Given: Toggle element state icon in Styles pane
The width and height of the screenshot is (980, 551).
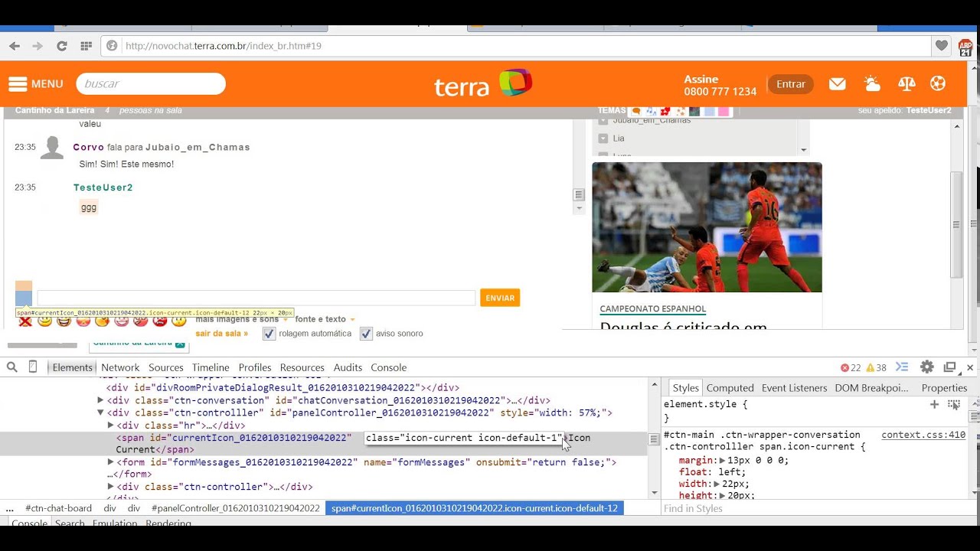Looking at the screenshot, I should 954,404.
